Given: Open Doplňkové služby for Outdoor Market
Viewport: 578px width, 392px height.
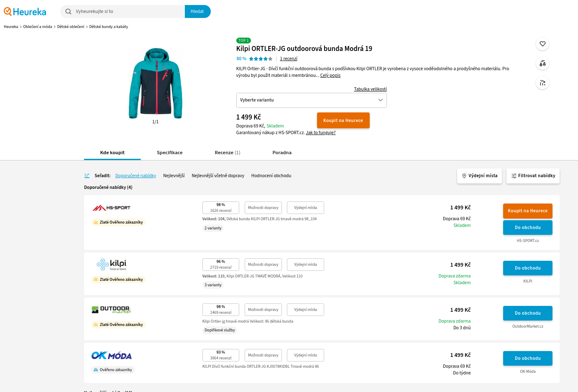Looking at the screenshot, I should pos(220,330).
